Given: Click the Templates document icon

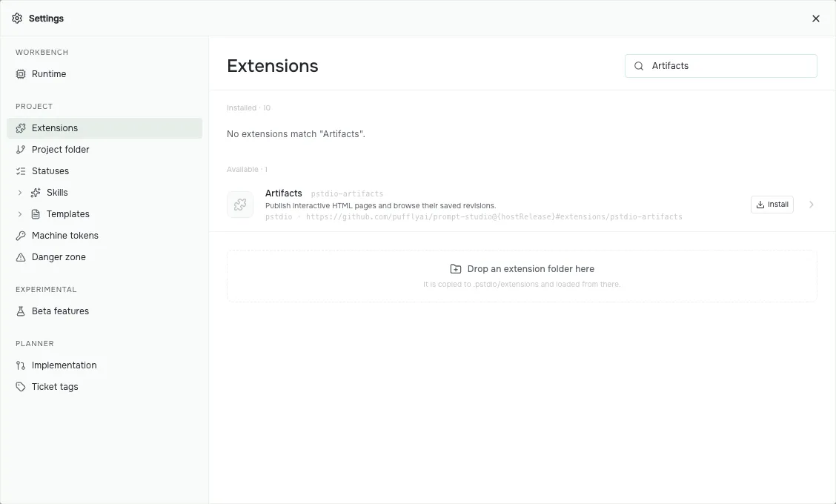Looking at the screenshot, I should click(x=36, y=214).
